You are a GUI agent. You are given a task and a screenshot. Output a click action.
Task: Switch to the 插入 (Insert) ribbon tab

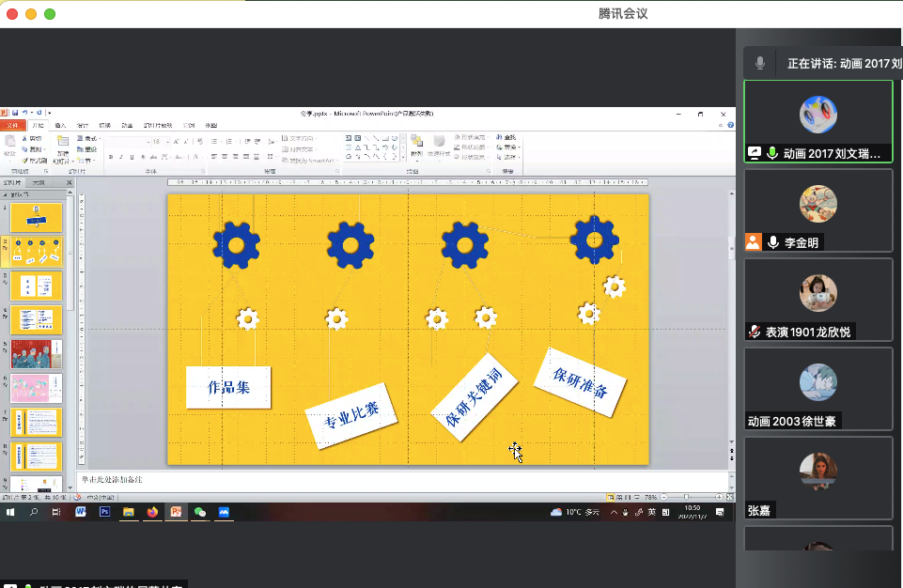click(x=60, y=125)
